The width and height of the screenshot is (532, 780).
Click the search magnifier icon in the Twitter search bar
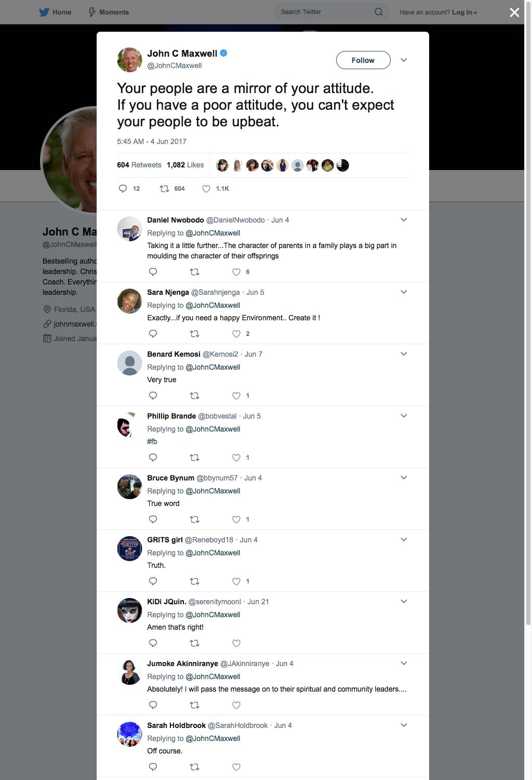pyautogui.click(x=379, y=12)
